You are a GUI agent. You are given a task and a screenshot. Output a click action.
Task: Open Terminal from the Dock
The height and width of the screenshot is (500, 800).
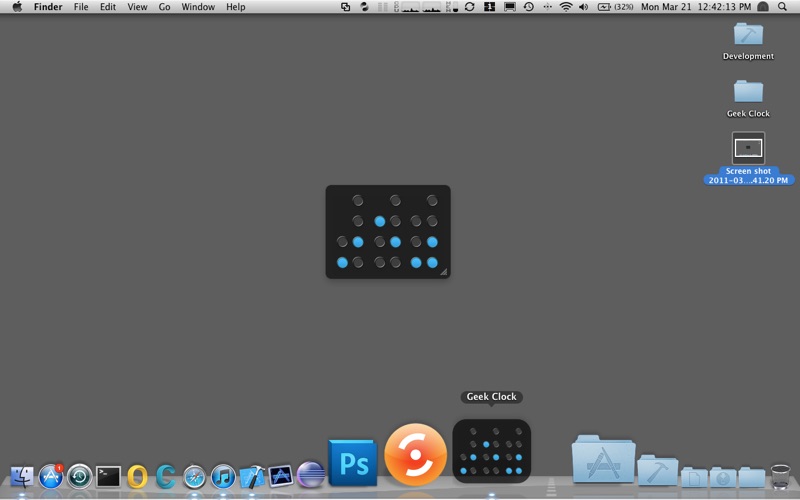coord(108,477)
